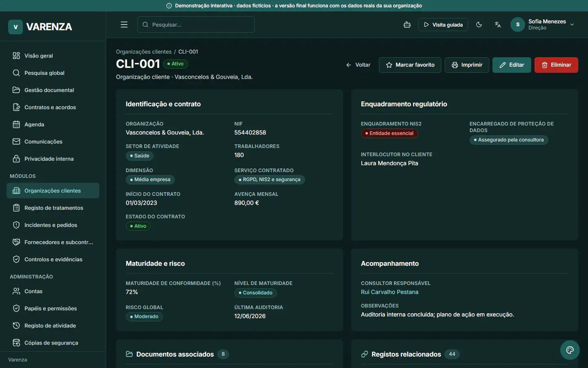Open Sofia Menezes user menu
Viewport: 588px width, 368px height.
[x=543, y=25]
